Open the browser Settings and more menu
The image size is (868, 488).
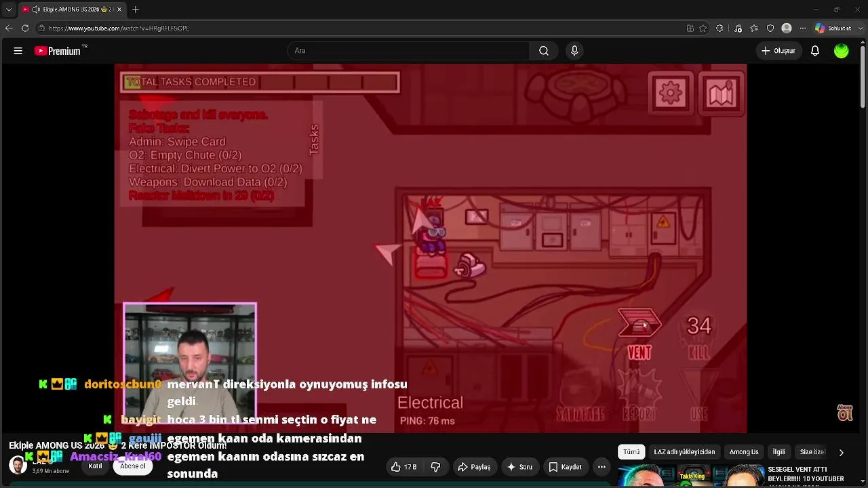[802, 28]
